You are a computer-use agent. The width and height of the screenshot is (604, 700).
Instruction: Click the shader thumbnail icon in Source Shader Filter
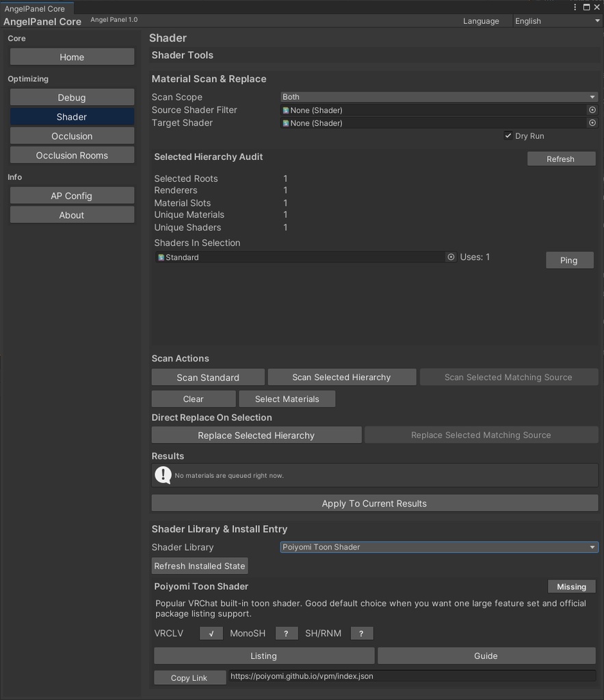287,109
